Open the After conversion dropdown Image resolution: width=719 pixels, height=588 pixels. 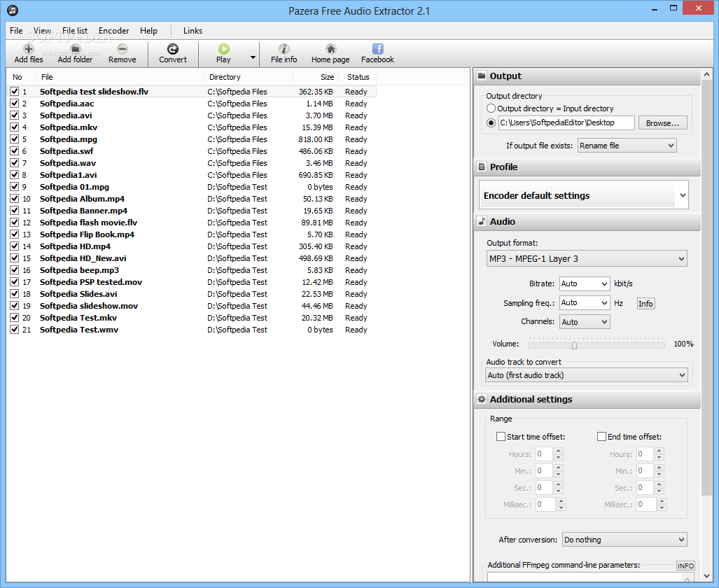[624, 540]
